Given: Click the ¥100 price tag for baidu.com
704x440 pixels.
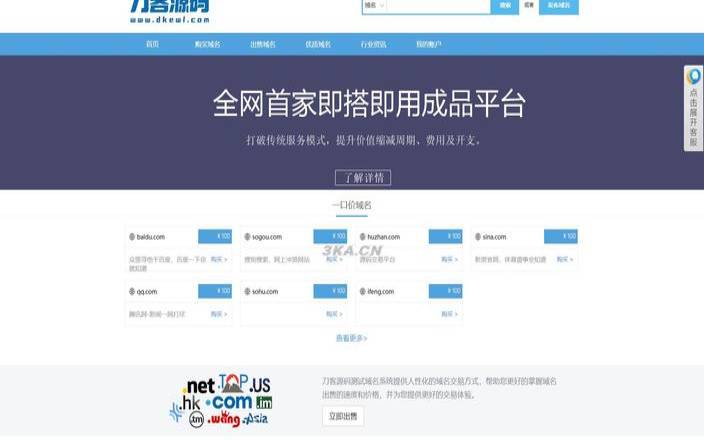Looking at the screenshot, I should coord(215,236).
